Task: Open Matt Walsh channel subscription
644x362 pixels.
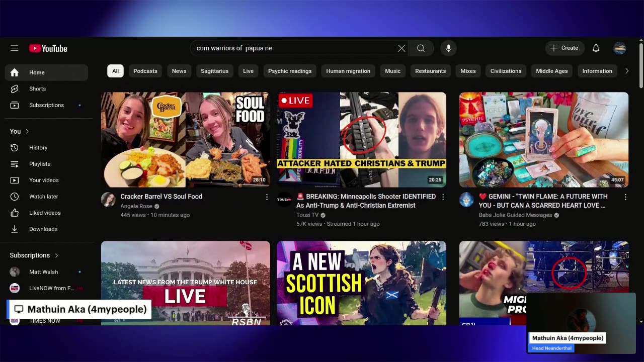Action: click(x=47, y=272)
